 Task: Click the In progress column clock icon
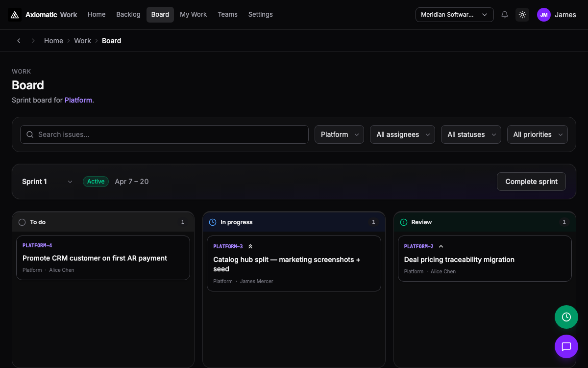(x=213, y=222)
